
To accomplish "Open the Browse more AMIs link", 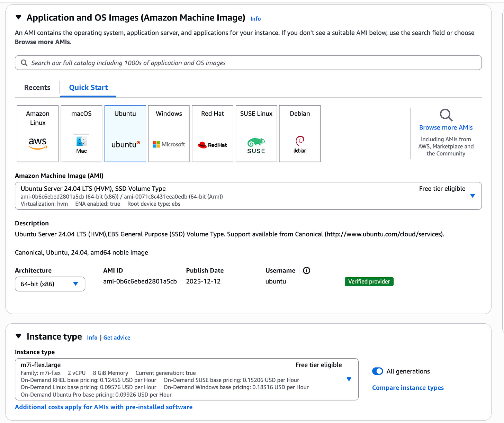I will point(446,127).
